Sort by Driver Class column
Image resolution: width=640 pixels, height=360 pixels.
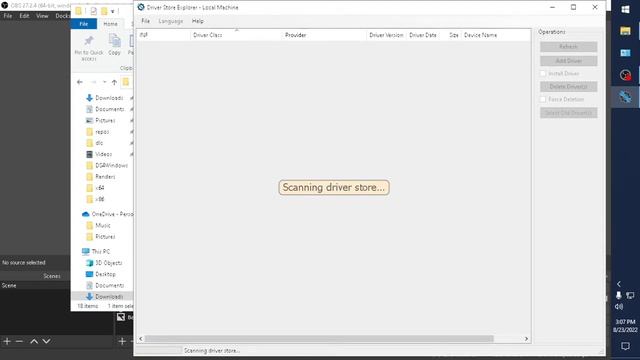(x=236, y=35)
